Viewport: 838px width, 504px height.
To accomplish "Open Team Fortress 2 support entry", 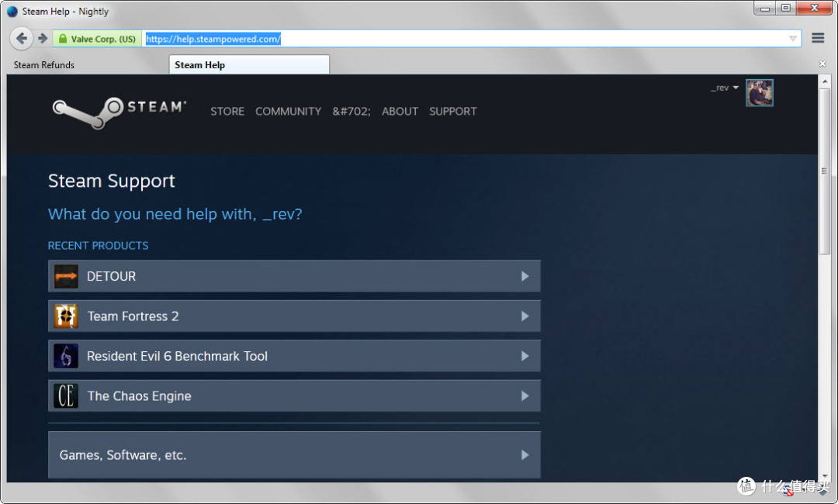I will click(295, 316).
